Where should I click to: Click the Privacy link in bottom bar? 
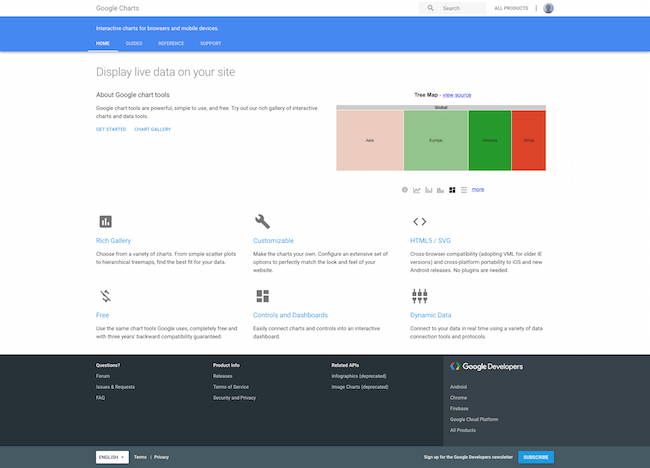(x=161, y=457)
